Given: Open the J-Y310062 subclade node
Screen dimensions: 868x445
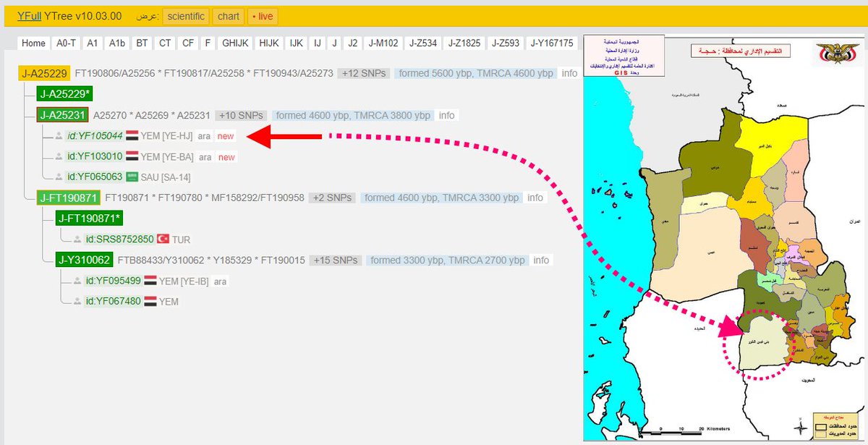Looking at the screenshot, I should pyautogui.click(x=84, y=260).
